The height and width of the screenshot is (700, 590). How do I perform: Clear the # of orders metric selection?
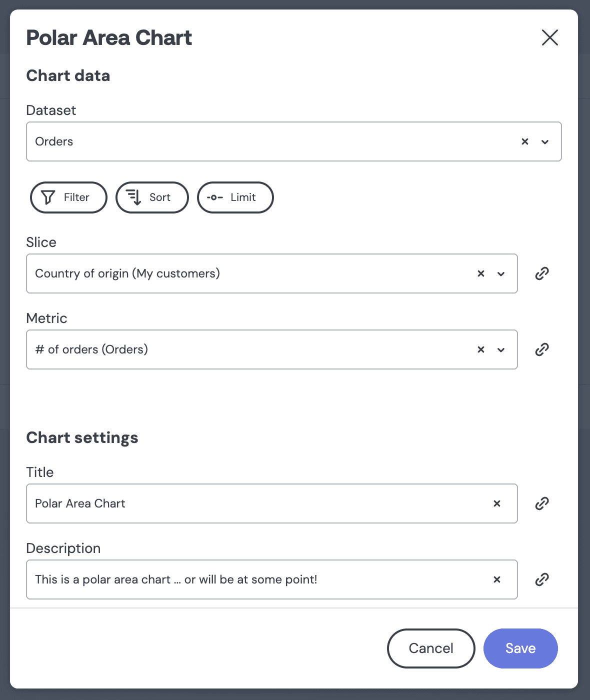click(481, 349)
